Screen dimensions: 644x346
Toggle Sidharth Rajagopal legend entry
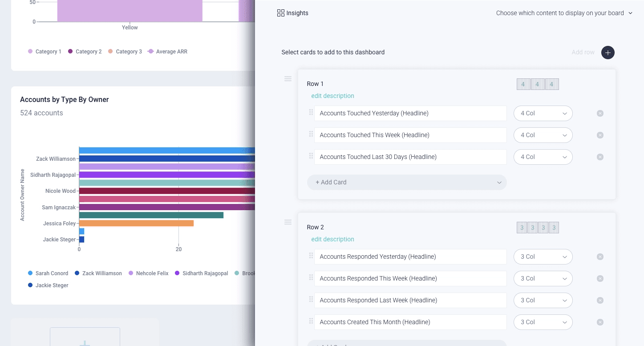202,273
